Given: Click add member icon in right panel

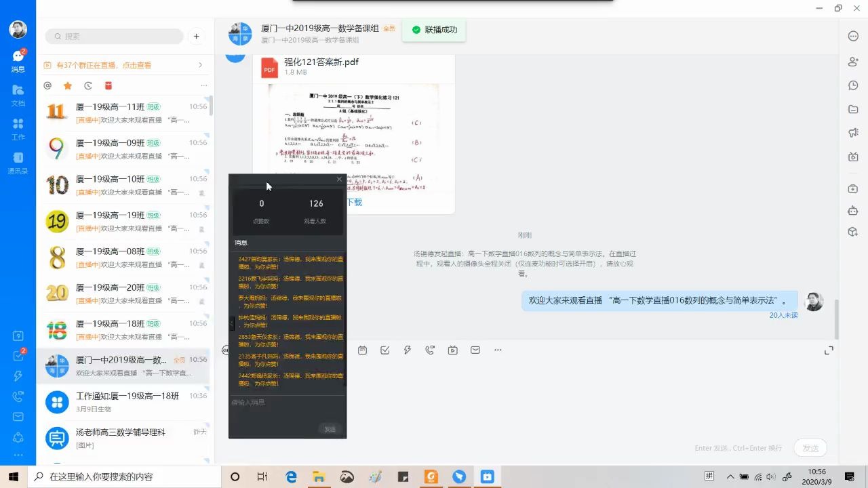Looking at the screenshot, I should point(853,62).
